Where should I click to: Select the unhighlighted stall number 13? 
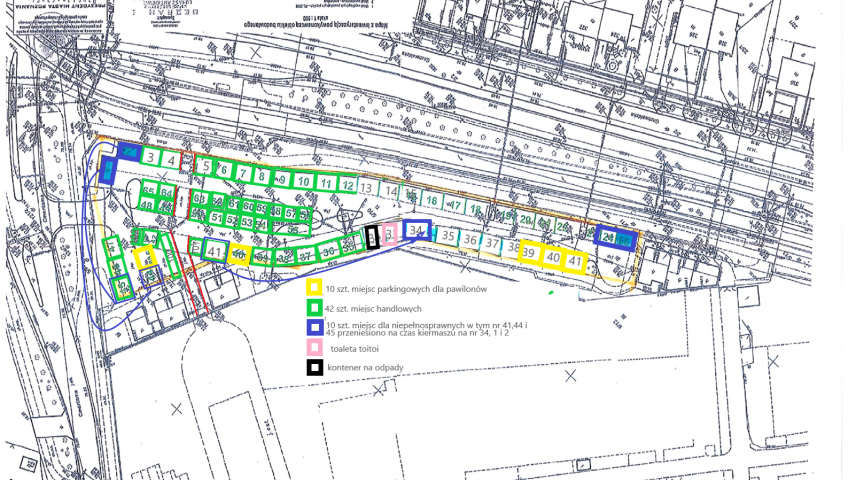coord(368,188)
